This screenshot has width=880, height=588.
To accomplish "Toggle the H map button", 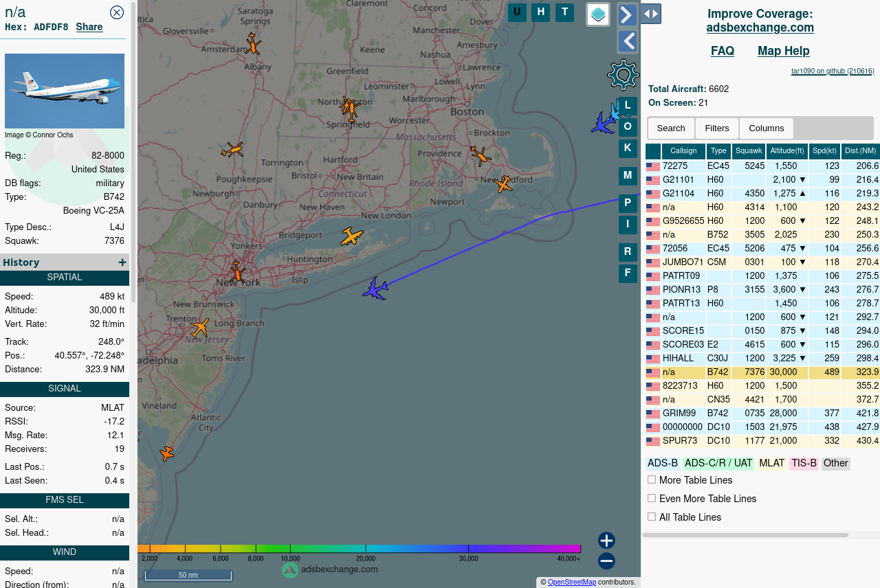I will pos(541,12).
